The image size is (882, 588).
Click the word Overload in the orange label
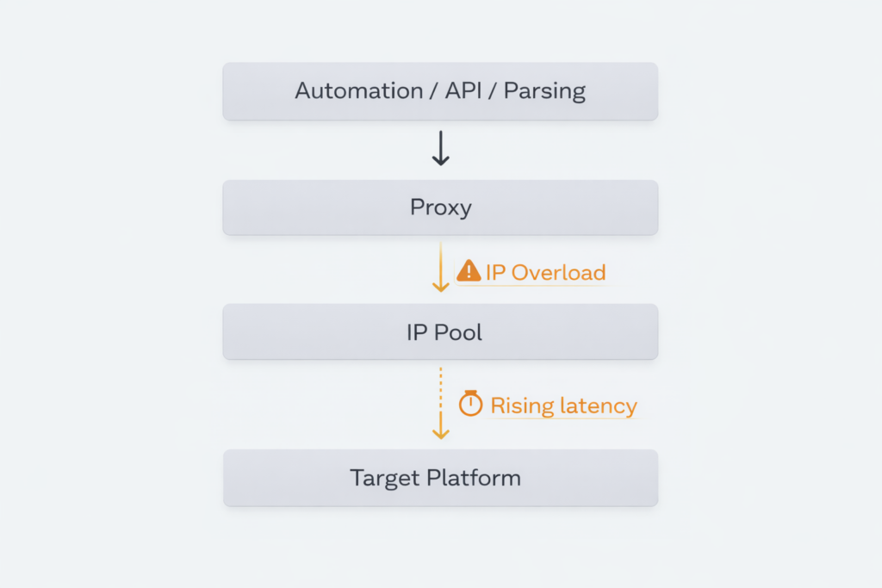coord(558,273)
